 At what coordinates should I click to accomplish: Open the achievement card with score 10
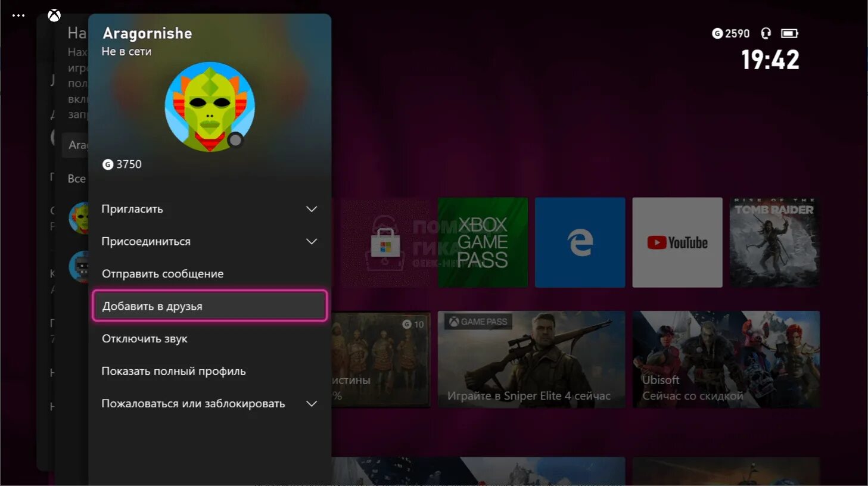pos(381,359)
